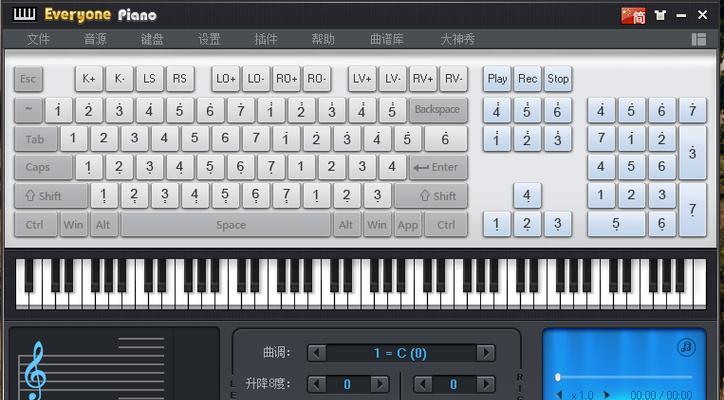Click the right Shift key
724x400 pixels.
[431, 196]
